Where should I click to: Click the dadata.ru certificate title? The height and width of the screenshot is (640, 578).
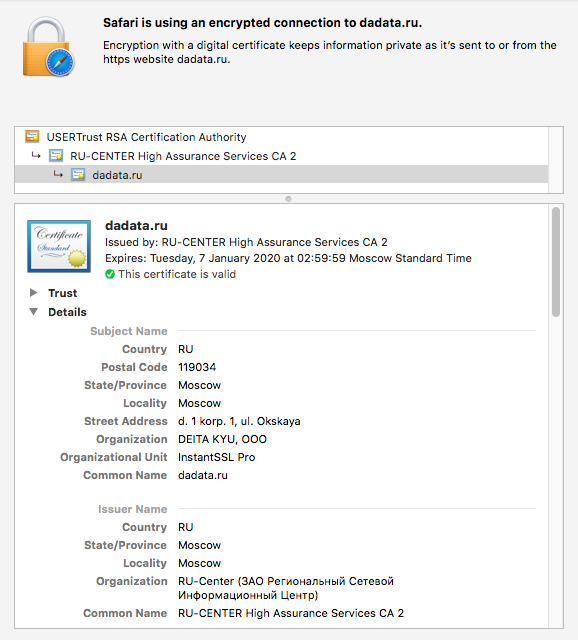pos(136,226)
